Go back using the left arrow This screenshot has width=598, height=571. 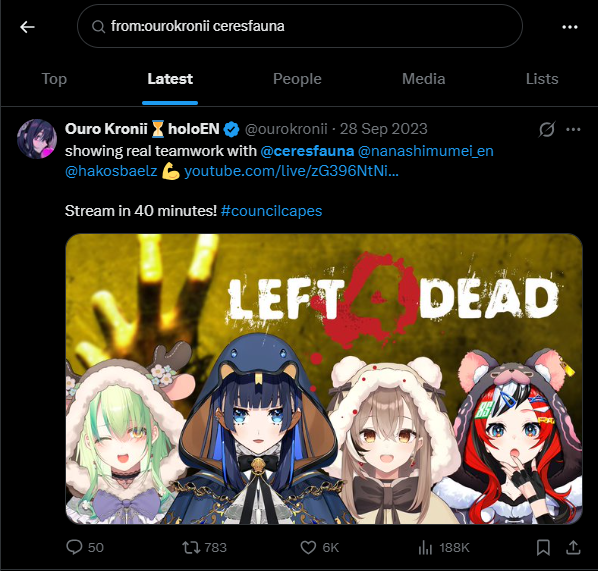[27, 27]
